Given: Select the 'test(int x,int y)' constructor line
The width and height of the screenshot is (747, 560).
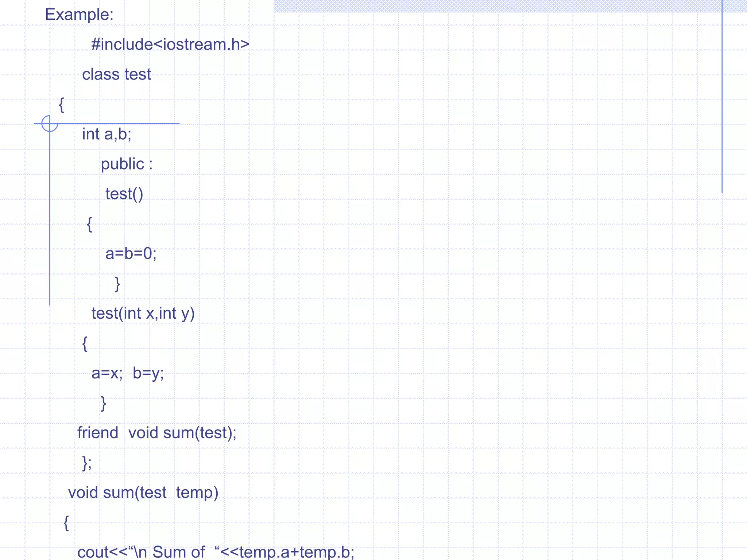Looking at the screenshot, I should (143, 313).
